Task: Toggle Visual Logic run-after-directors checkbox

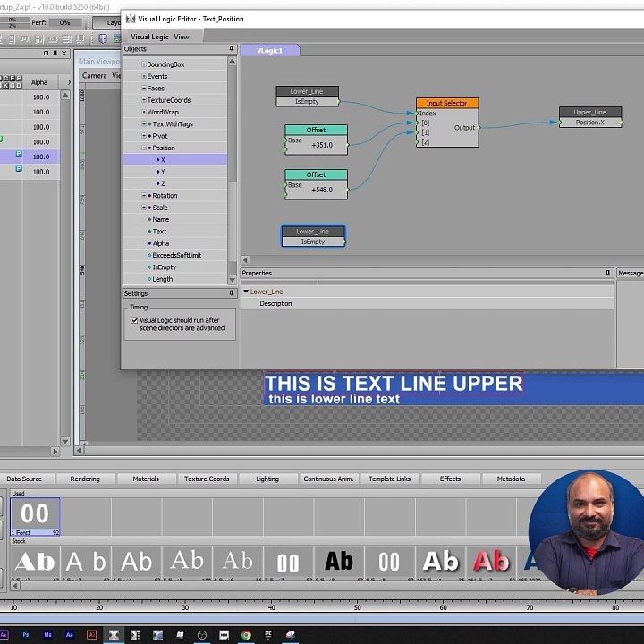Action: coord(134,320)
